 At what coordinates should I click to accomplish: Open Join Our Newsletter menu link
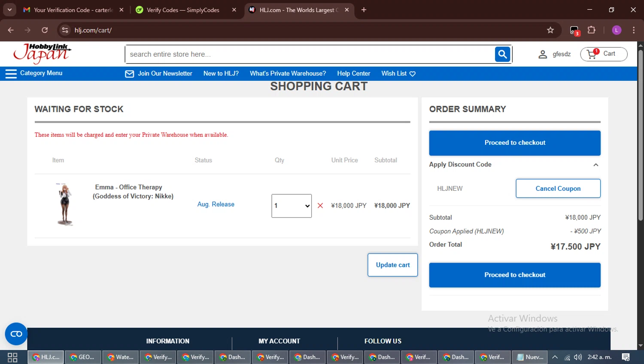(165, 73)
